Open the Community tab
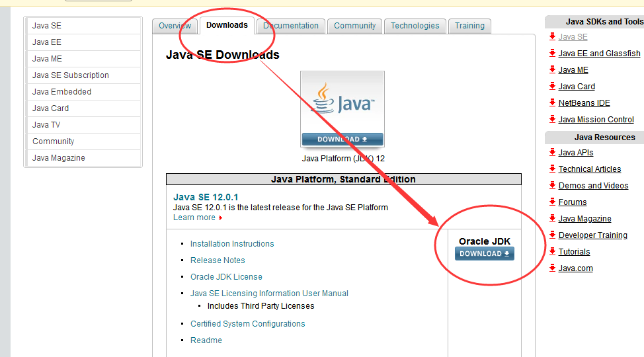Viewport: 644px width, 357px height. (355, 26)
